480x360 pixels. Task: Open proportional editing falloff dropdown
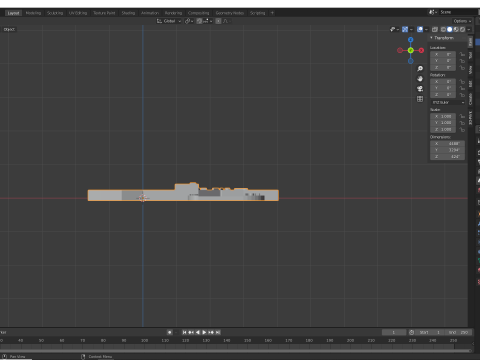click(227, 21)
